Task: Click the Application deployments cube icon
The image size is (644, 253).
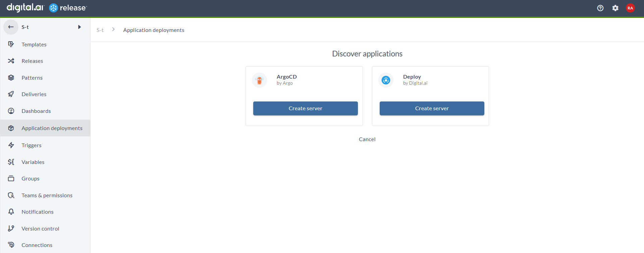Action: point(11,128)
